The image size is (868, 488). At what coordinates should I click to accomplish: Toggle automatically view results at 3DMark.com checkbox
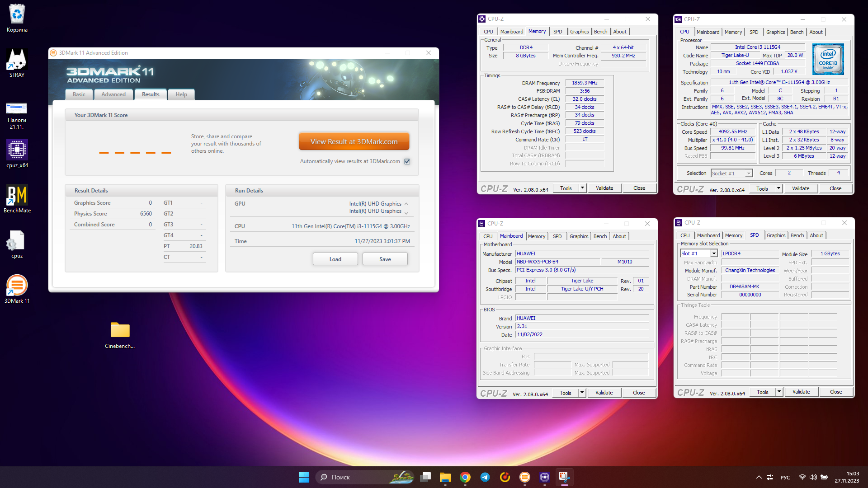(407, 161)
